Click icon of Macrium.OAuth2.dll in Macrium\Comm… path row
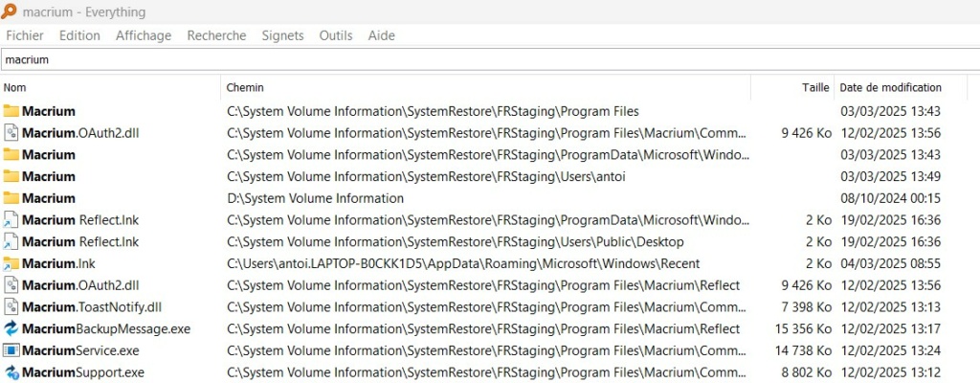The image size is (980, 383). point(11,133)
